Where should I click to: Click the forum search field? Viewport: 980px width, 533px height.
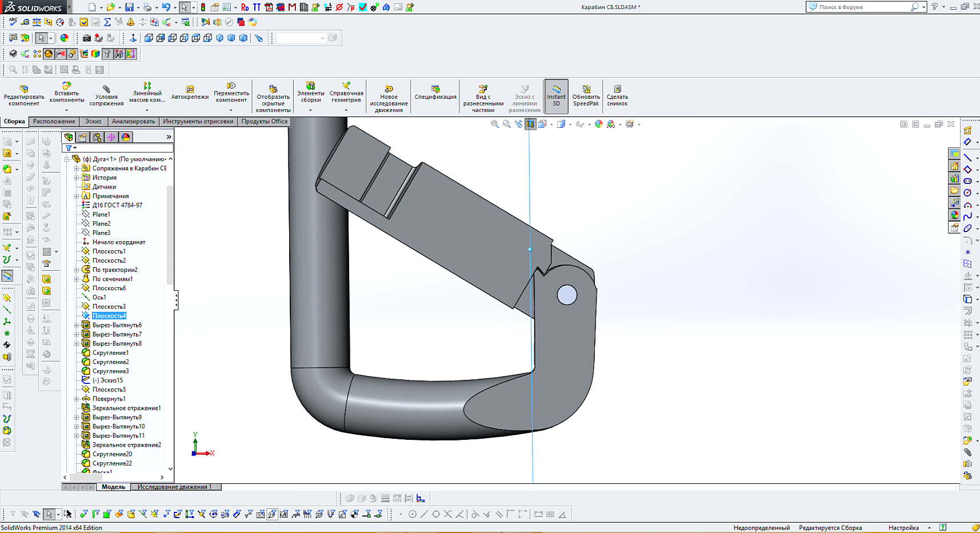(x=863, y=7)
